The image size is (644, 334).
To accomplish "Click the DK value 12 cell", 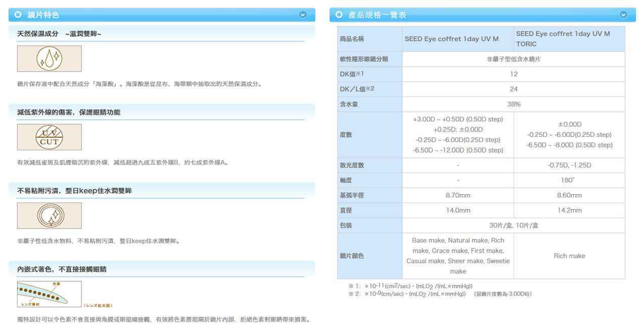I will click(x=514, y=74).
